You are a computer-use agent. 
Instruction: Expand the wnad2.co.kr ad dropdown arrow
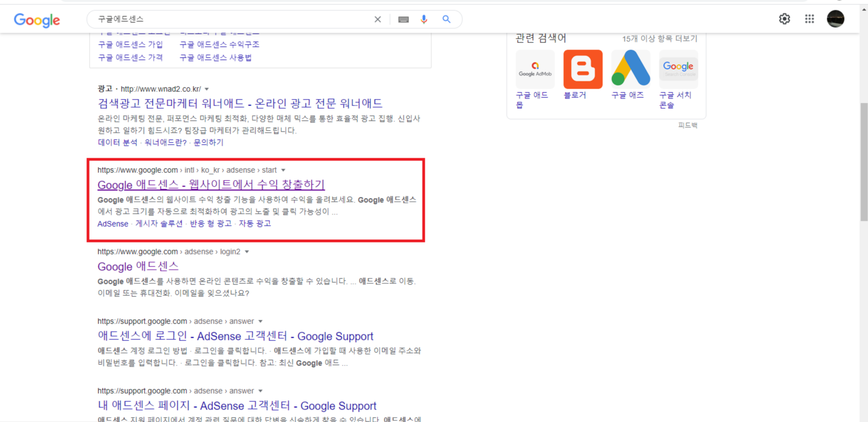(x=206, y=89)
